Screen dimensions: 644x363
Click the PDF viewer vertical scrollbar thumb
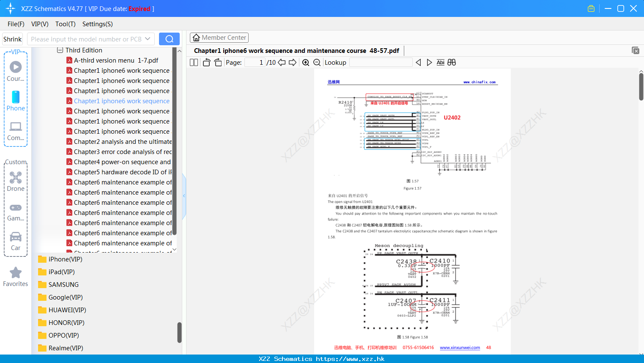click(641, 86)
